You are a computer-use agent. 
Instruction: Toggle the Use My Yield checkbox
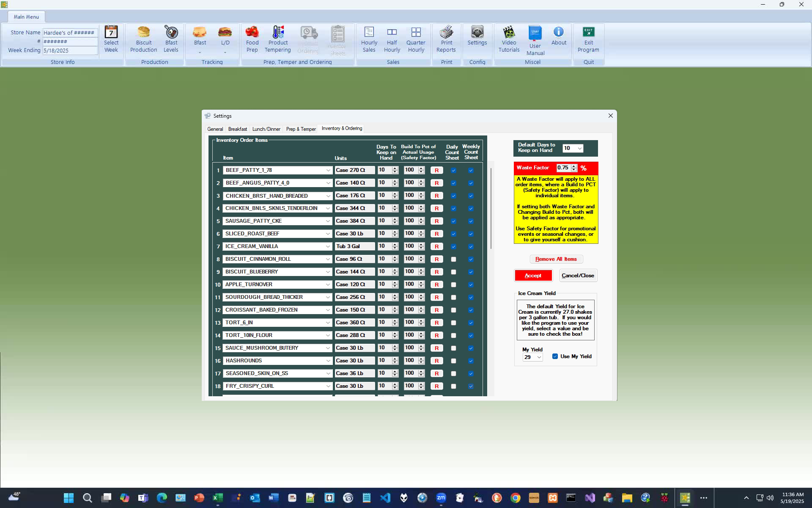click(x=555, y=356)
